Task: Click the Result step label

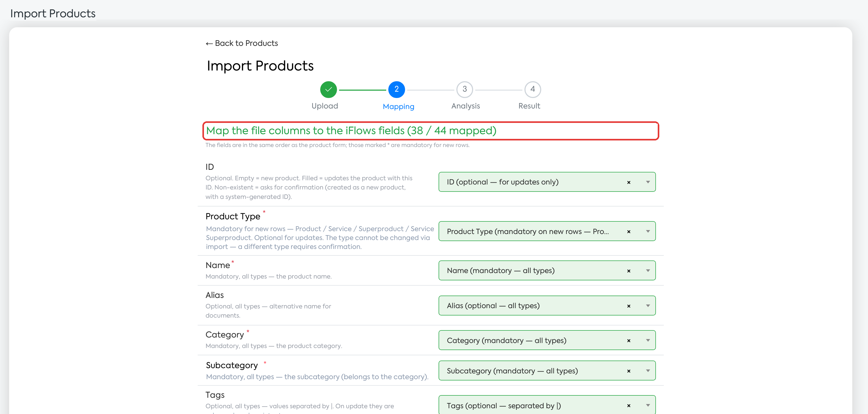Action: click(529, 106)
